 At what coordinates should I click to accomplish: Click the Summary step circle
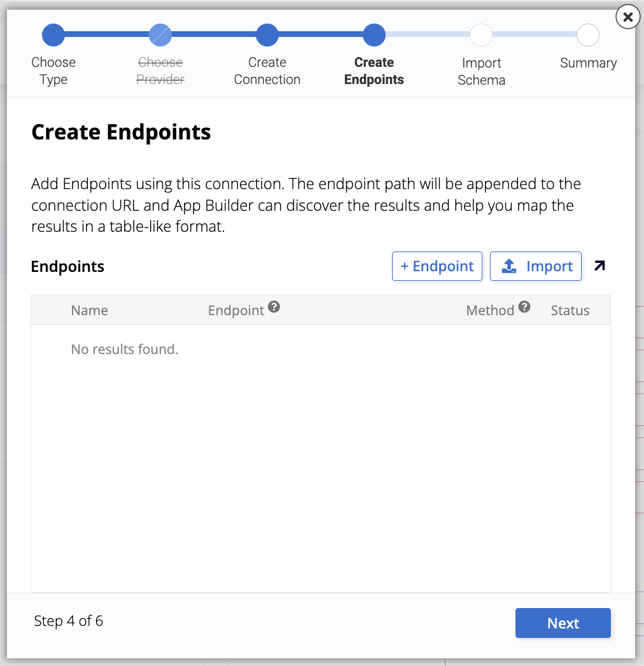point(588,34)
